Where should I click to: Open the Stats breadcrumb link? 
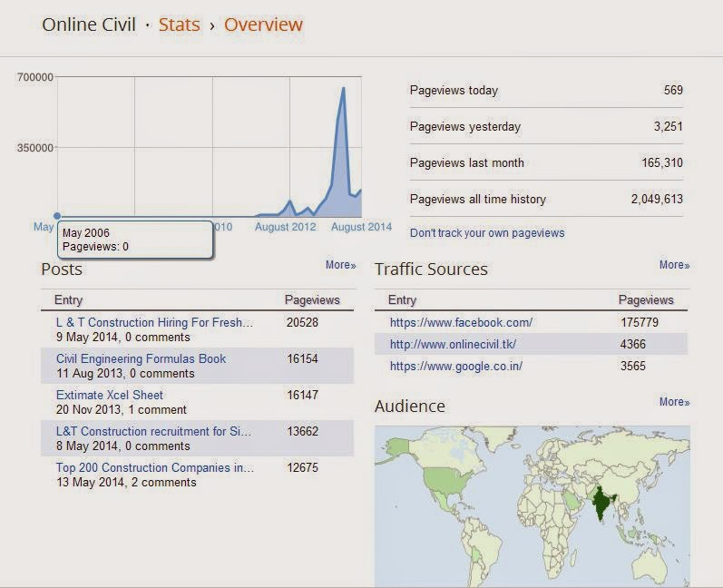click(180, 24)
